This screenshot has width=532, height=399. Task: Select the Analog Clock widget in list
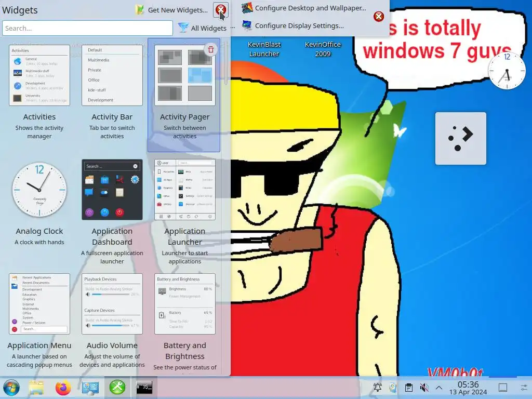(39, 190)
